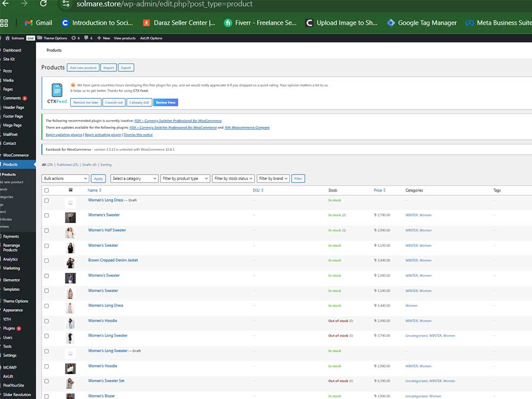The width and height of the screenshot is (532, 399).
Task: Open thumbnail of Brown Cropped Denim Jacket
Action: click(x=70, y=263)
